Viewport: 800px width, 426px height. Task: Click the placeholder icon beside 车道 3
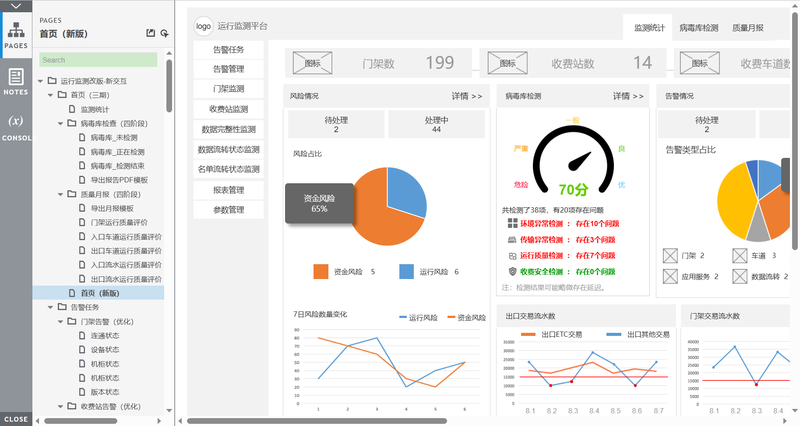pos(740,256)
